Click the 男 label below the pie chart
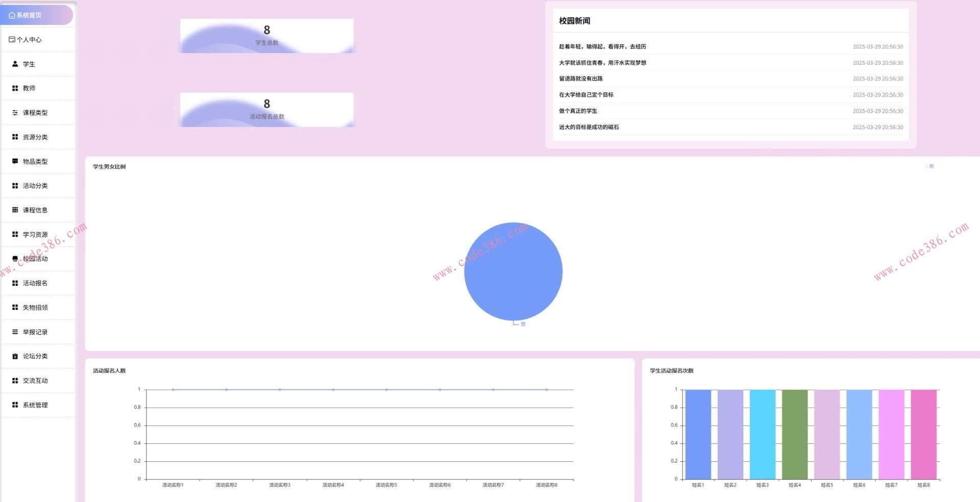Screen dimensions: 980x502 [x=523, y=324]
